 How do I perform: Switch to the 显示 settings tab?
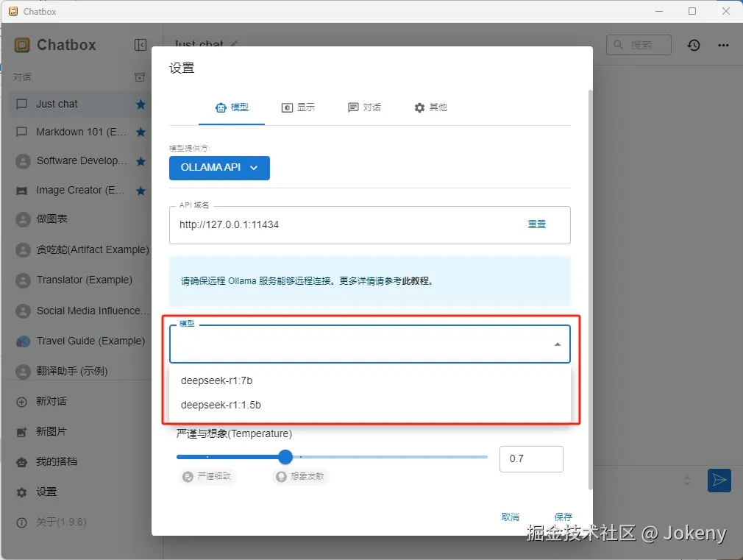[x=298, y=107]
